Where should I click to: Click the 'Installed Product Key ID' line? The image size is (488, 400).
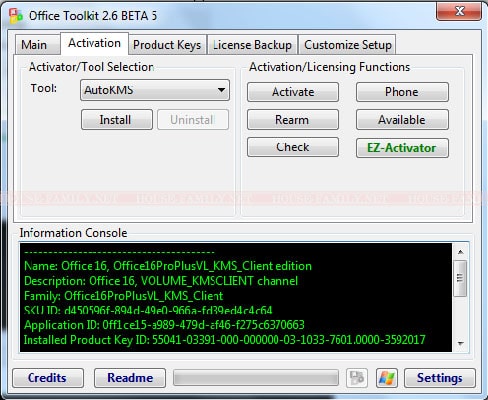[x=225, y=340]
